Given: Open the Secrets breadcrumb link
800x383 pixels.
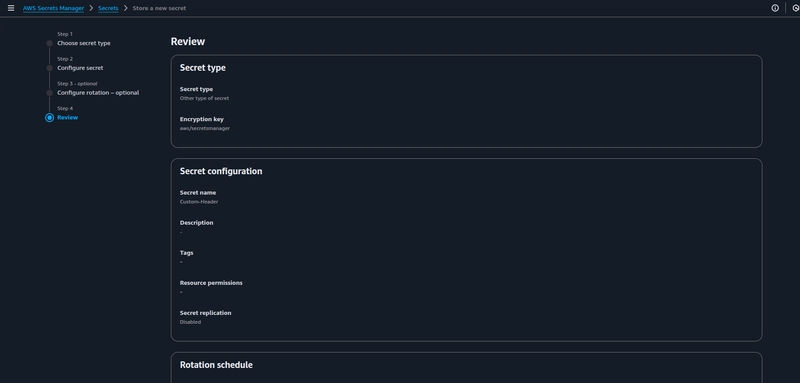Looking at the screenshot, I should (x=108, y=8).
